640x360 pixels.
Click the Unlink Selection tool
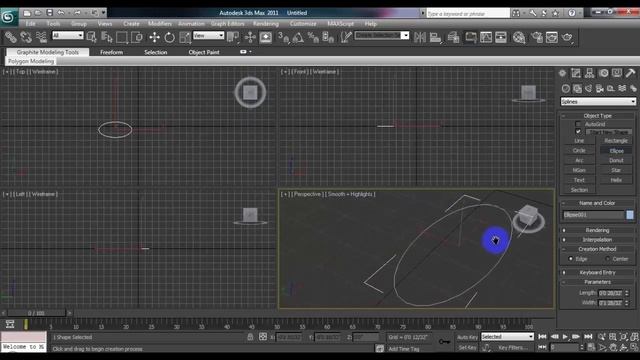point(26,38)
